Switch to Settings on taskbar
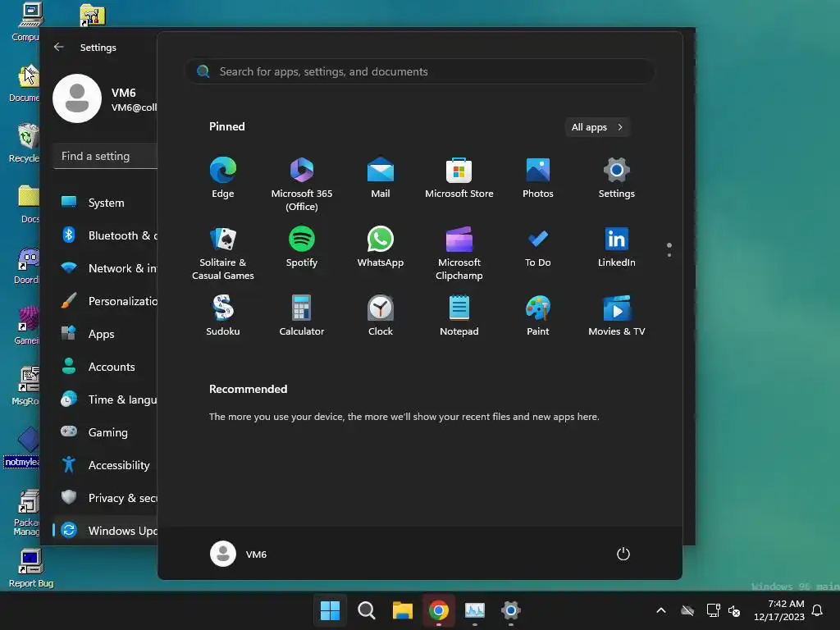The image size is (840, 630). pos(511,610)
